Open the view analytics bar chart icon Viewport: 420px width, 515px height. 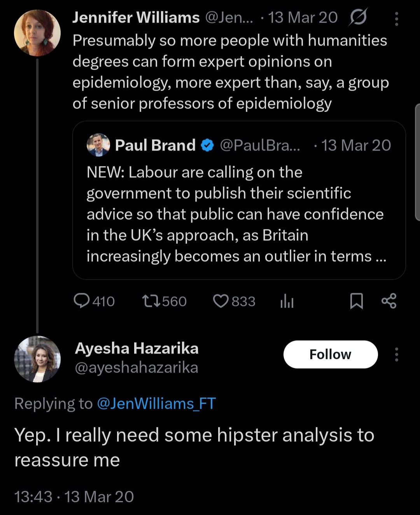(287, 301)
